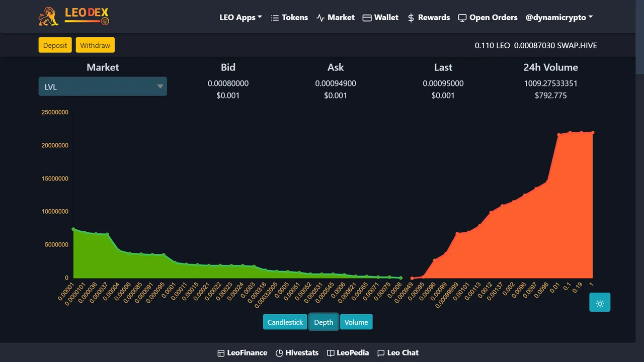This screenshot has width=644, height=362.
Task: Click the $792.775 volume in dollars
Action: [x=551, y=96]
